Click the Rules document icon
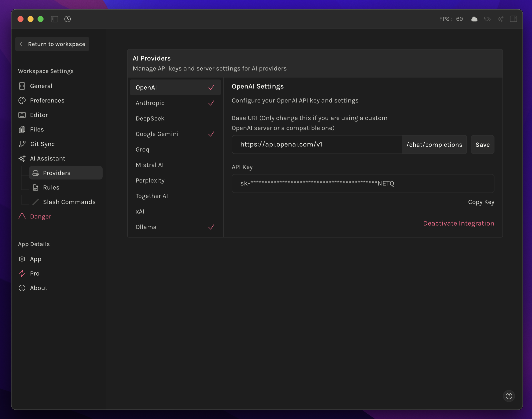This screenshot has height=419, width=532. (x=36, y=187)
